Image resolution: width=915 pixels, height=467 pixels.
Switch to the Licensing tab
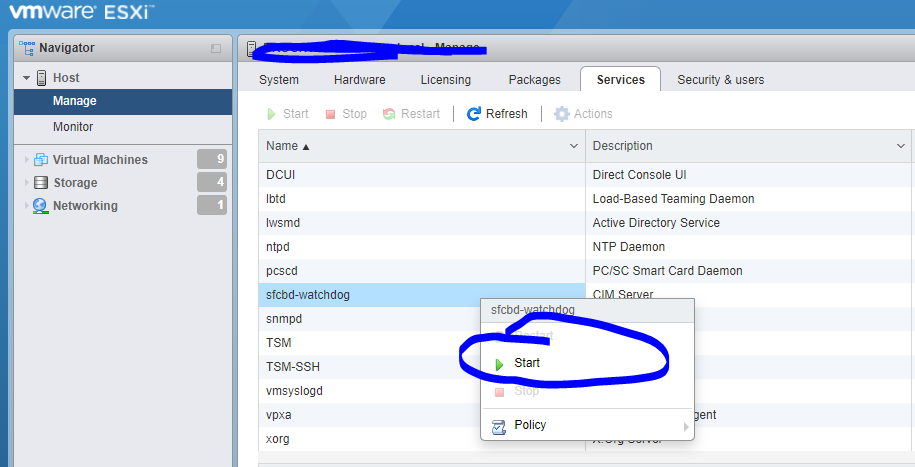(446, 80)
